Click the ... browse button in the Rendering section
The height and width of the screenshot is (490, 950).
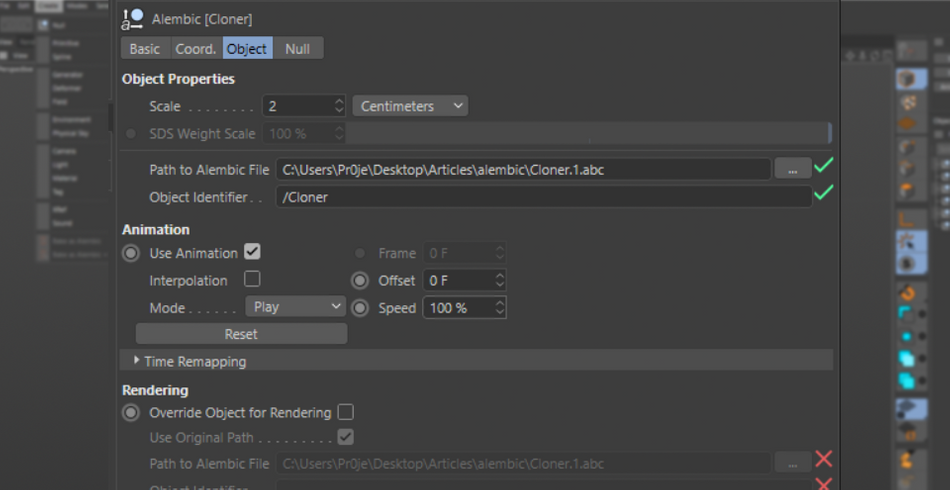[x=793, y=462]
